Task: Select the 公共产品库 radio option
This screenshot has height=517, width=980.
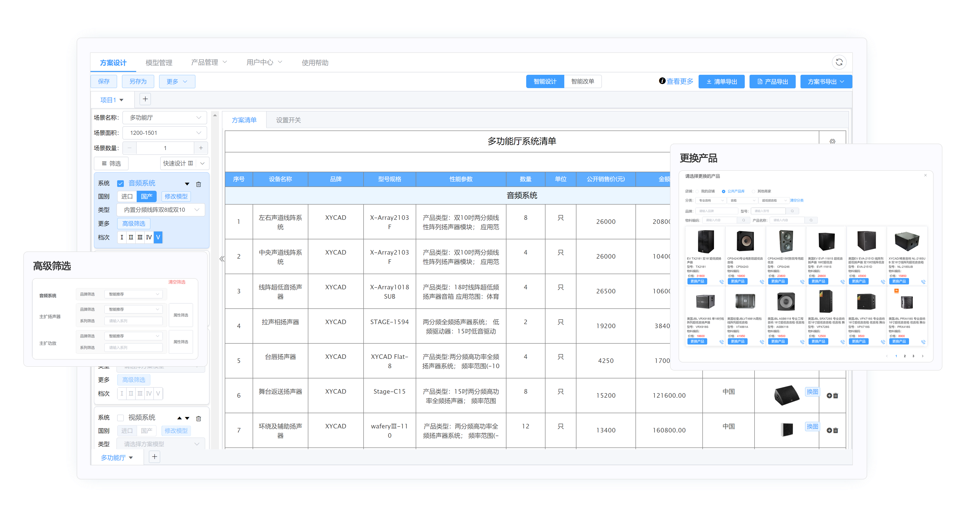Action: [723, 191]
